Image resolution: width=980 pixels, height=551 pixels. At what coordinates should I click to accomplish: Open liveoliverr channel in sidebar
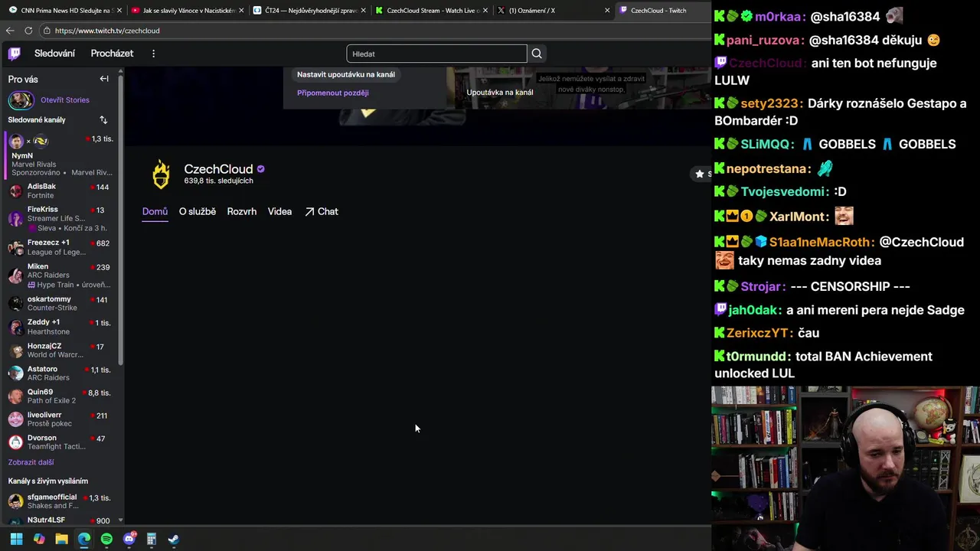pyautogui.click(x=61, y=419)
